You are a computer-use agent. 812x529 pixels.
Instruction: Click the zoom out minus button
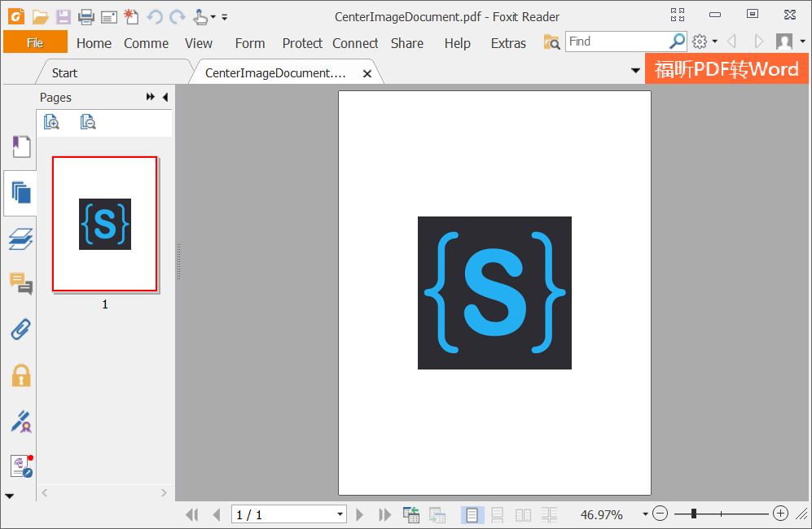[x=661, y=514]
